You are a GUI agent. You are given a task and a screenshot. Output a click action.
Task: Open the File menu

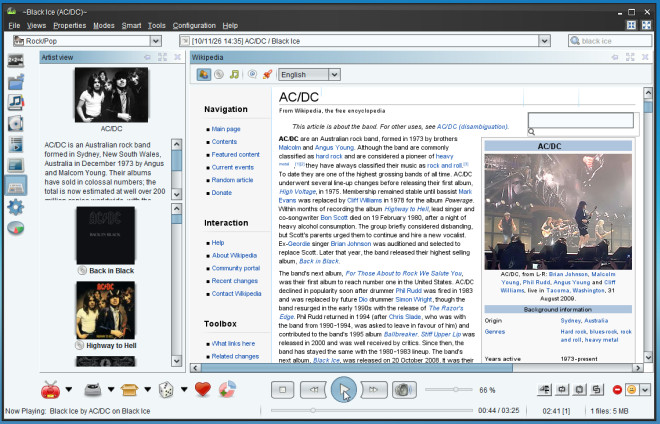click(14, 25)
